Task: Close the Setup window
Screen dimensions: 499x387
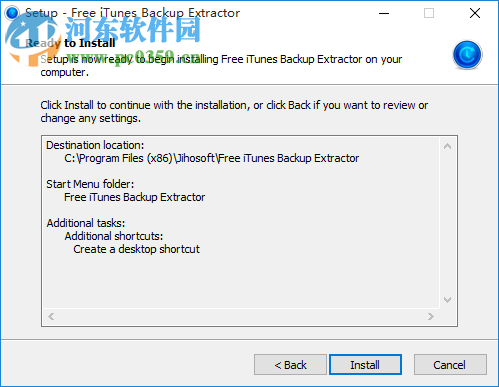Action: click(x=475, y=13)
